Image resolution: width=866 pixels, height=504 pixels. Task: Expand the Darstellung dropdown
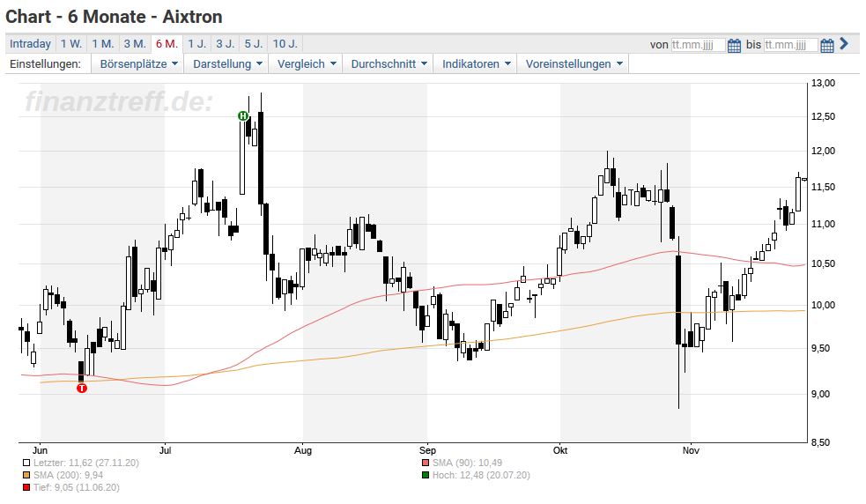point(227,63)
